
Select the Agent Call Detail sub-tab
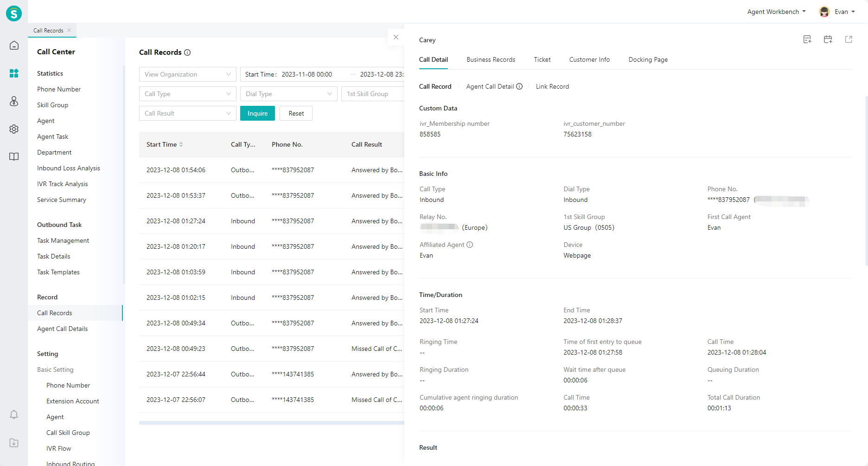(x=490, y=86)
